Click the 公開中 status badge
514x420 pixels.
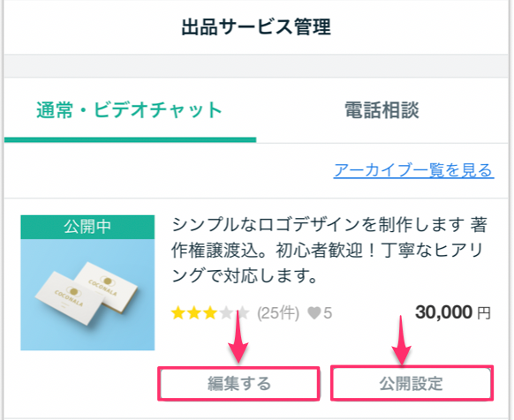click(x=87, y=227)
